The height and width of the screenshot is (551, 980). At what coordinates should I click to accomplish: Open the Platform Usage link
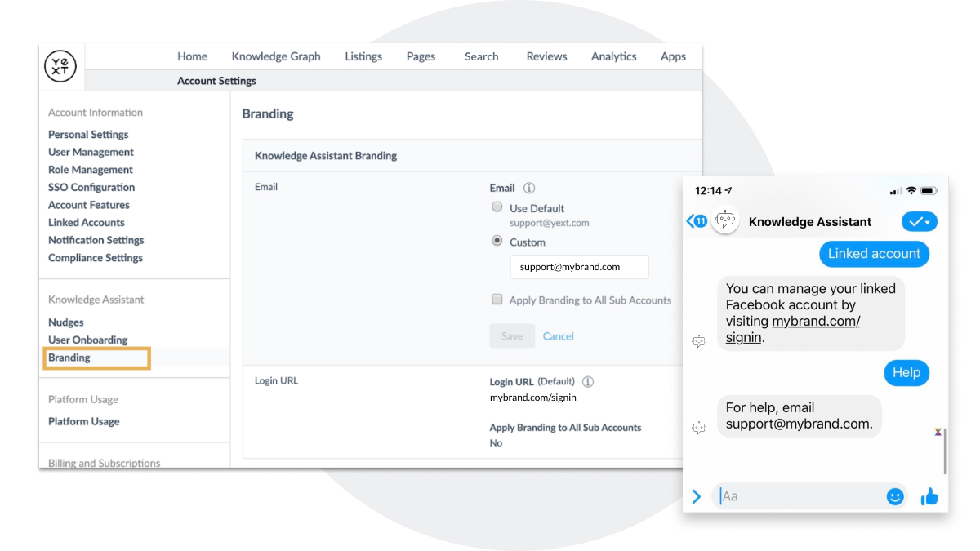point(84,421)
